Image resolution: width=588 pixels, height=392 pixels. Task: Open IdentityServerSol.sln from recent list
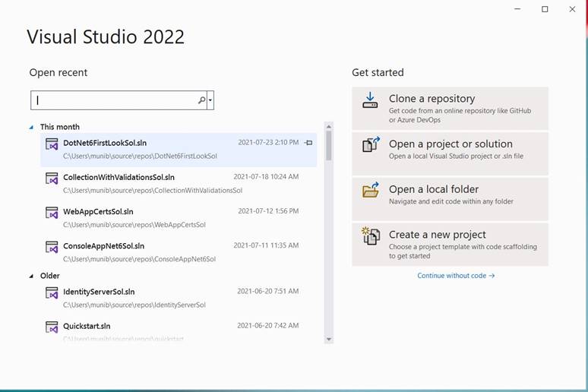[179, 298]
